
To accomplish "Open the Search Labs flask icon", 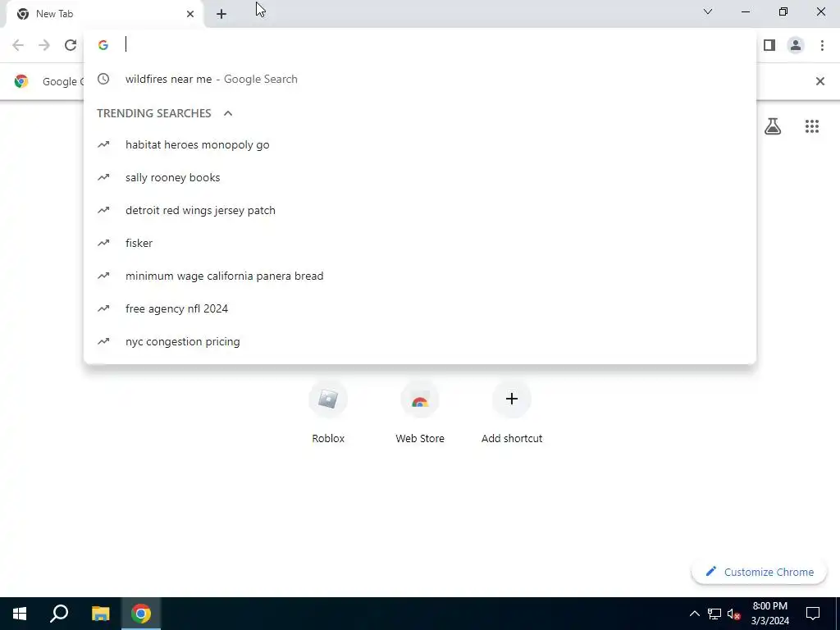I will (773, 126).
